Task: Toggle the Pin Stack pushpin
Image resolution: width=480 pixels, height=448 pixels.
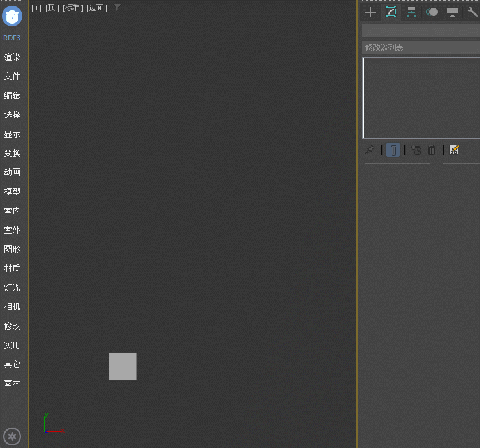Action: (370, 150)
